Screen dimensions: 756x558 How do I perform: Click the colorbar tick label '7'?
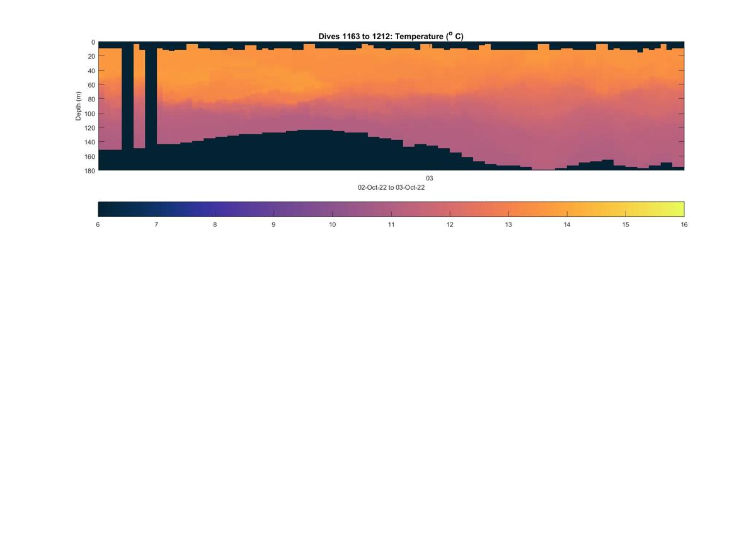(x=156, y=224)
